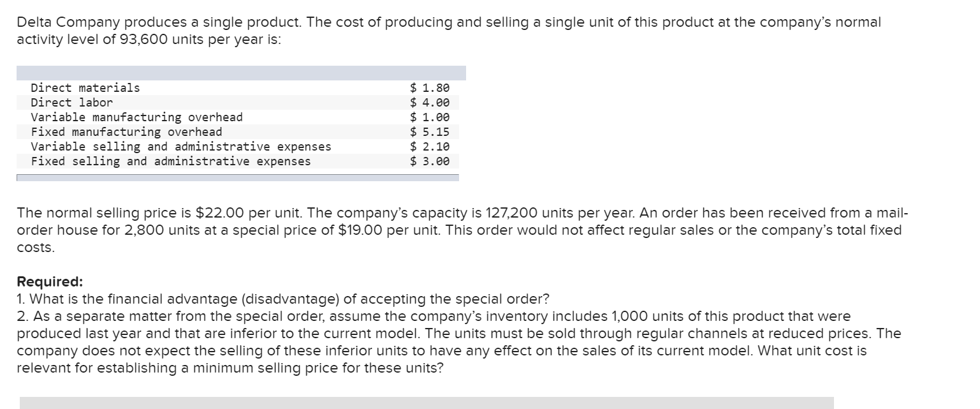Click the wide gray answer bar at bottom
Screen dimensions: 980x409
tap(426, 403)
